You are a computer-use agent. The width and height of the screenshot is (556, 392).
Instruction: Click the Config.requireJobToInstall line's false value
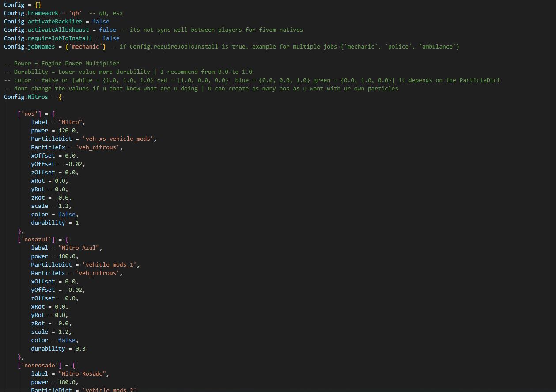[x=111, y=38]
